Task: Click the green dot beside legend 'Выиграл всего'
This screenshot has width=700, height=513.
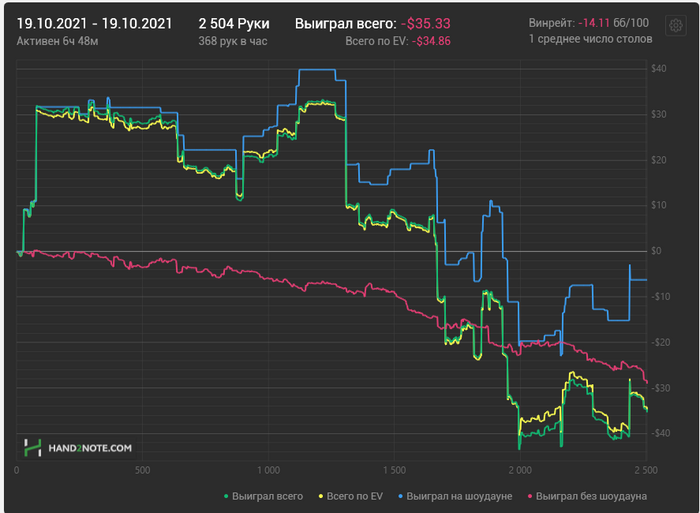Action: click(x=227, y=496)
